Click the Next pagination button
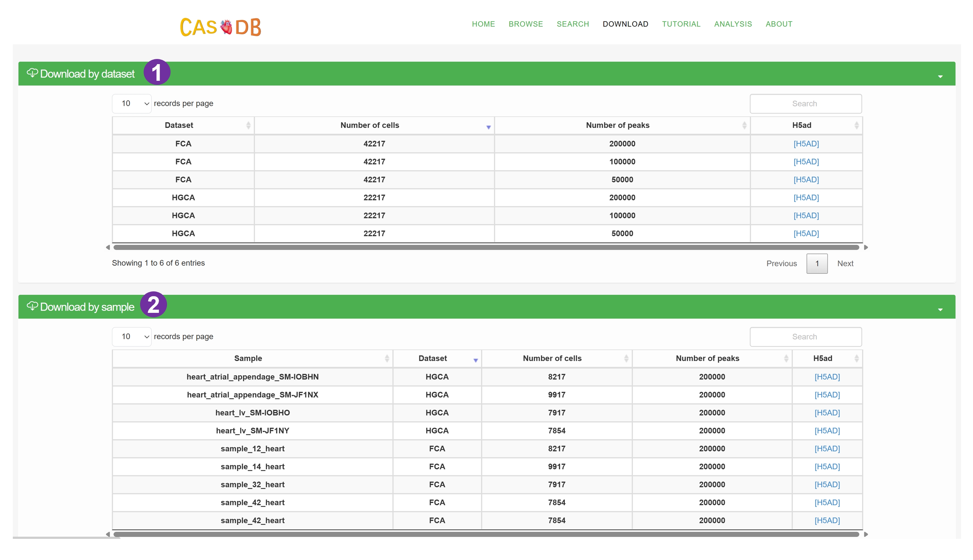 coord(845,263)
